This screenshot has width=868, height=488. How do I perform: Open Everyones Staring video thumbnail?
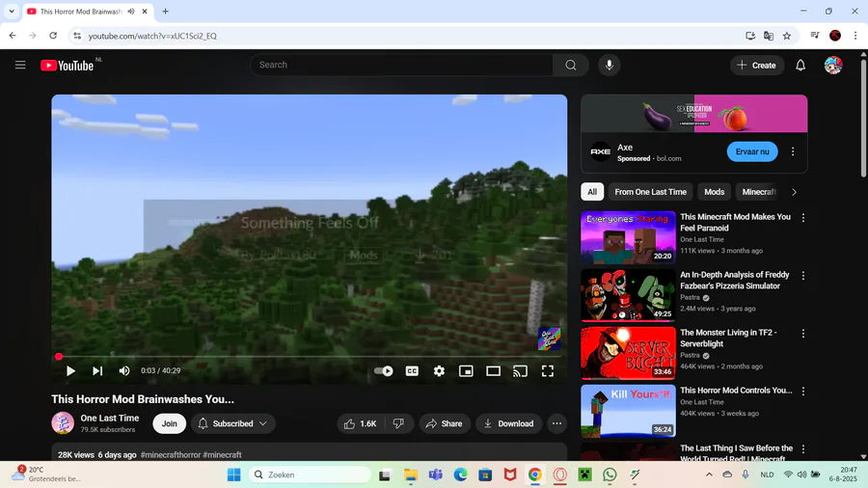628,237
